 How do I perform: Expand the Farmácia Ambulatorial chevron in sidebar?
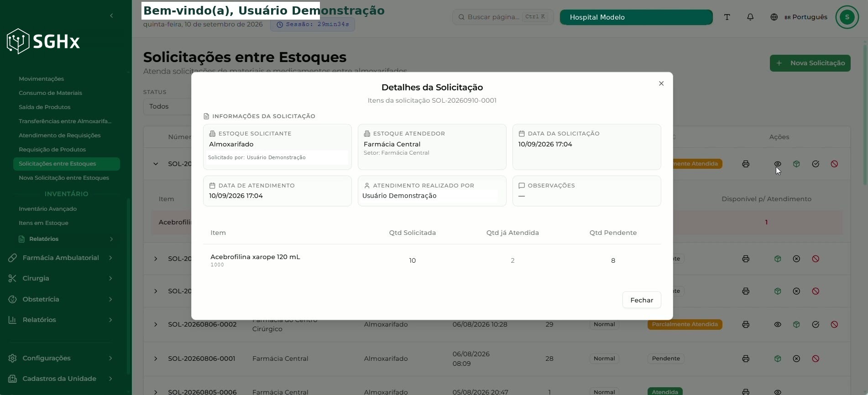click(110, 258)
